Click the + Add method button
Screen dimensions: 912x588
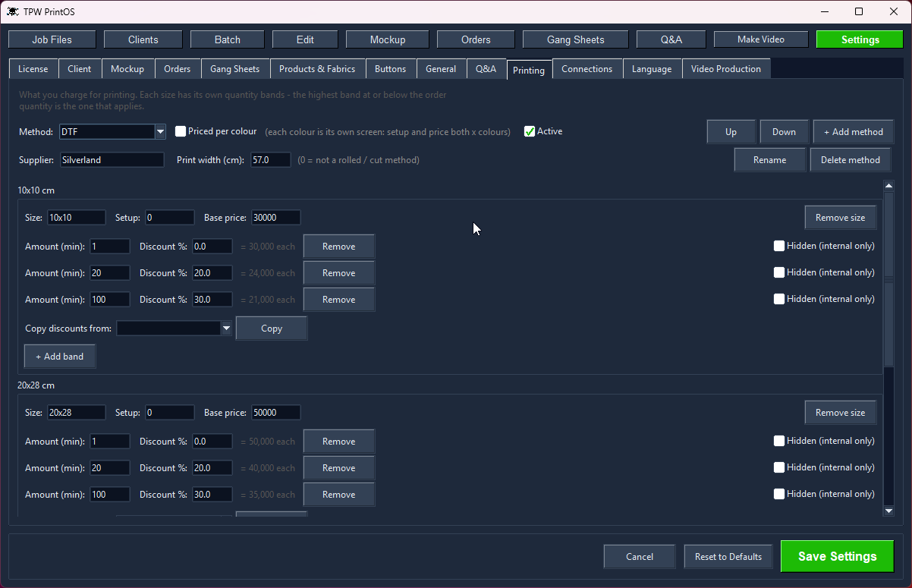[854, 131]
